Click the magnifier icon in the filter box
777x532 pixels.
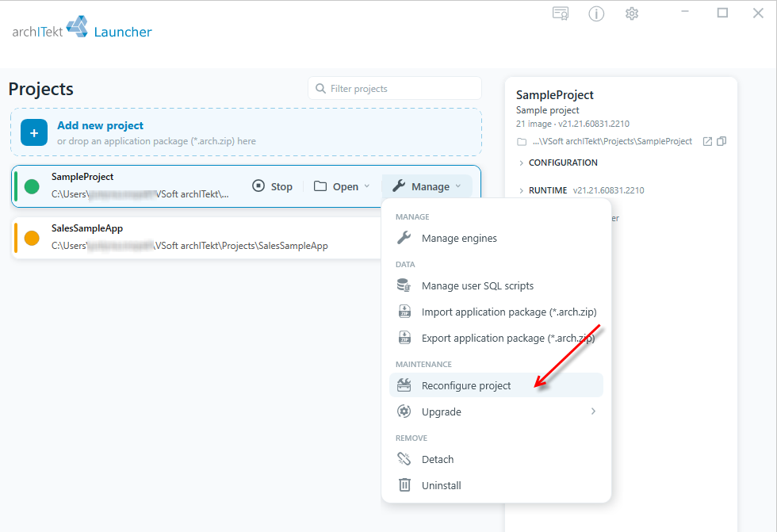point(320,89)
